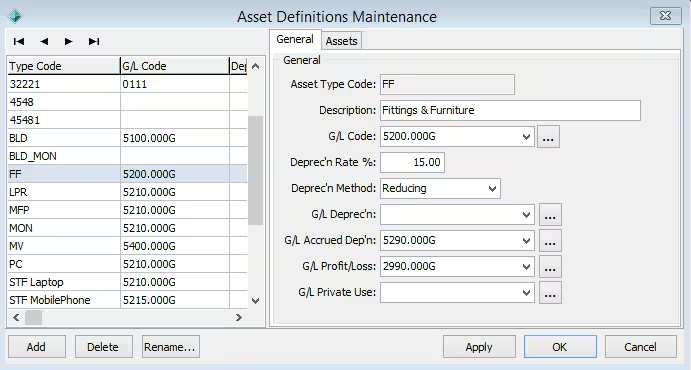Select the BLD type code row
691x370 pixels.
(x=127, y=138)
